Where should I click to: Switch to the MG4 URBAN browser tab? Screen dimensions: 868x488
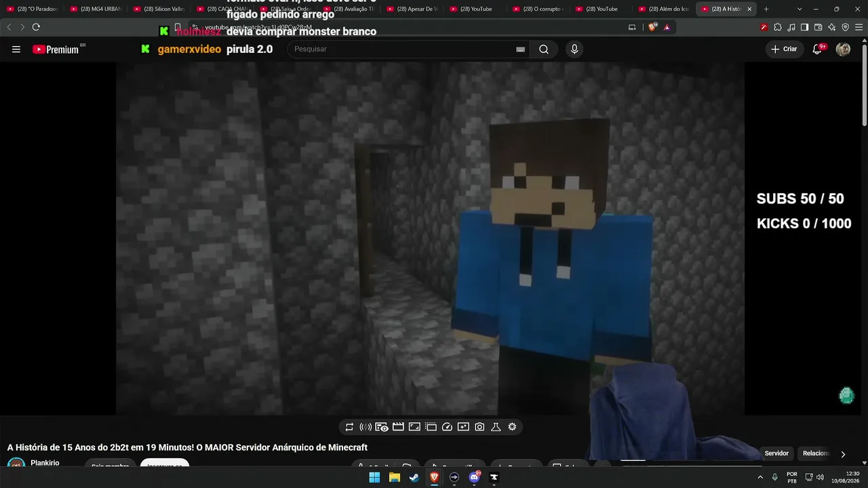(x=96, y=9)
